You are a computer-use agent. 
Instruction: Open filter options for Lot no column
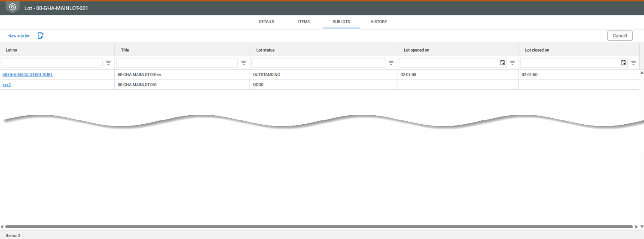tap(108, 63)
